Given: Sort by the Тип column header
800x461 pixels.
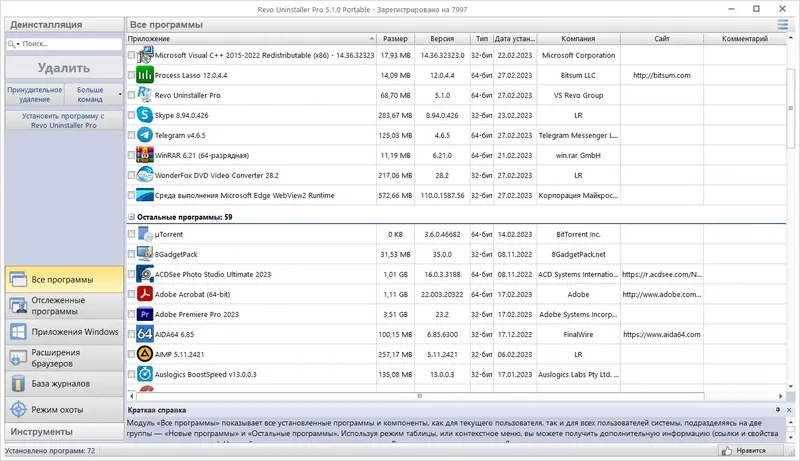Looking at the screenshot, I should click(x=482, y=38).
